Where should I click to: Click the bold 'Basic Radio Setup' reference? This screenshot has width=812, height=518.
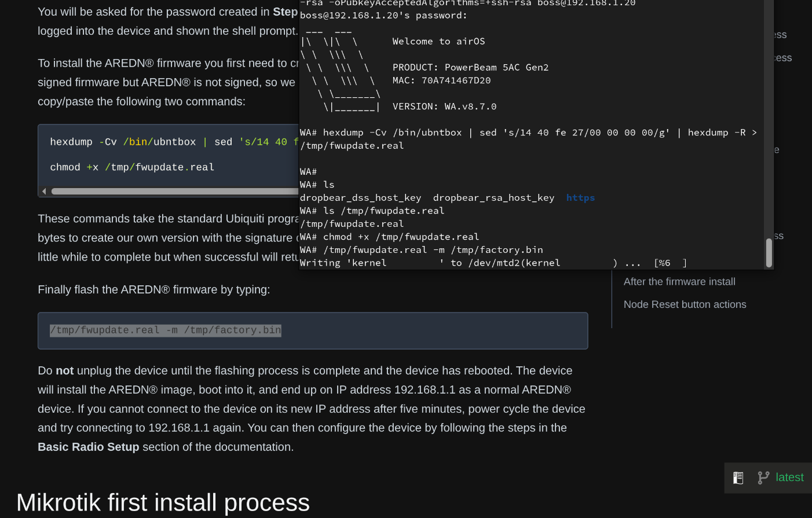88,446
